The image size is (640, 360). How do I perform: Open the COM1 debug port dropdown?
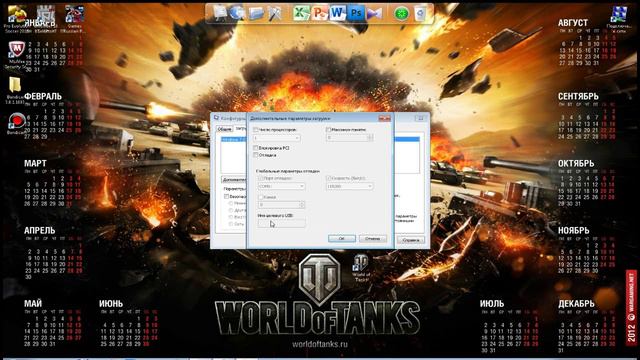point(281,186)
